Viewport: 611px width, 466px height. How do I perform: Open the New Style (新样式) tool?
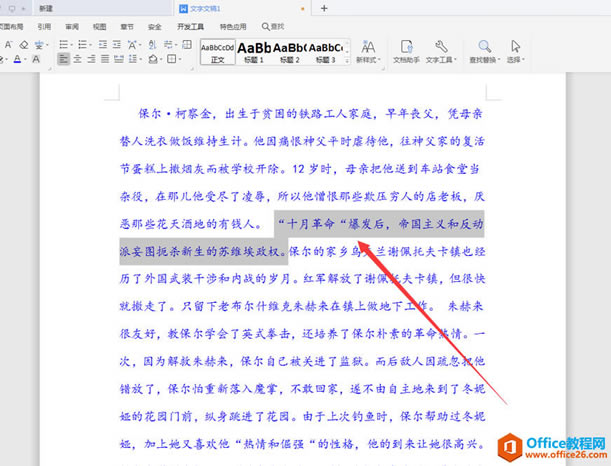click(x=368, y=51)
